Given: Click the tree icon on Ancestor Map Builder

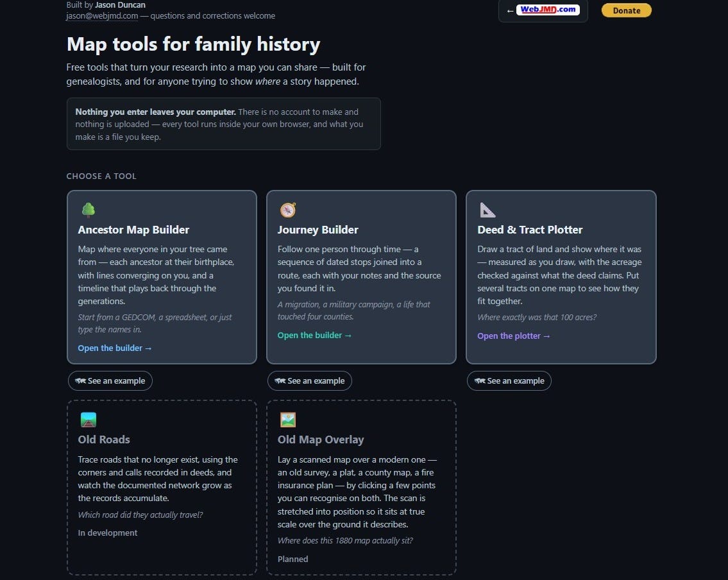Looking at the screenshot, I should click(x=89, y=210).
